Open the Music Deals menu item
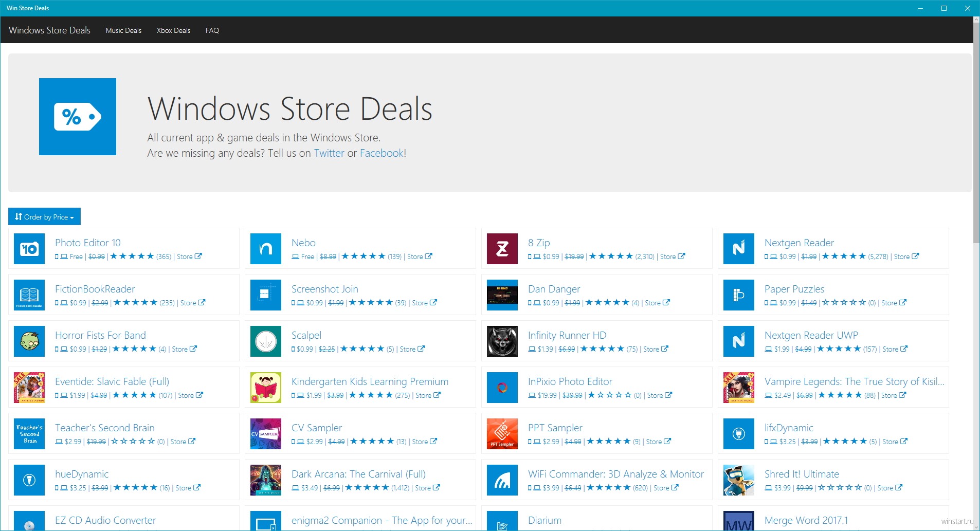The width and height of the screenshot is (980, 531). 123,30
